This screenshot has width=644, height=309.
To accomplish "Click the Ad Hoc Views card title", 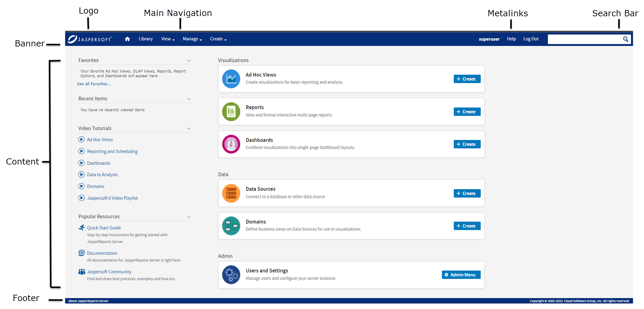I will [x=261, y=75].
